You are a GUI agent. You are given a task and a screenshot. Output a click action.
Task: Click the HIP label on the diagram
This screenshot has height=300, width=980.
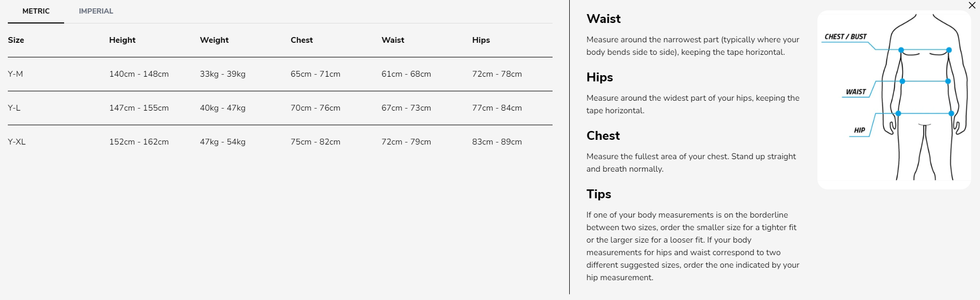(859, 130)
